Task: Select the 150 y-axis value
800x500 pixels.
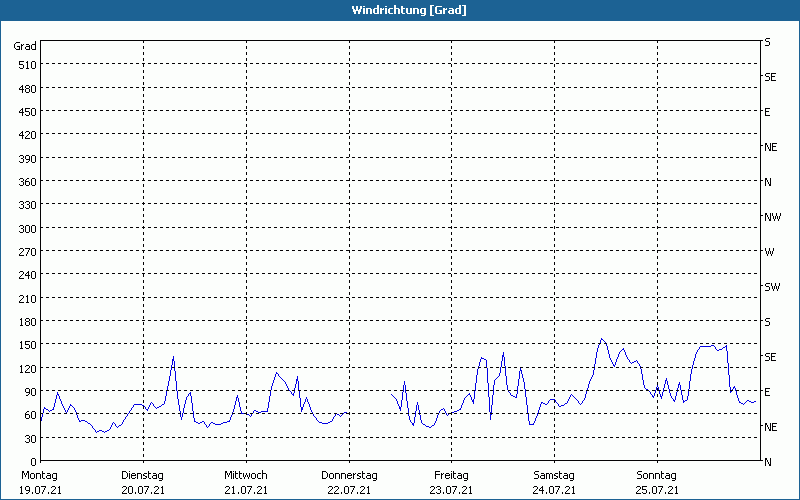Action: pyautogui.click(x=28, y=345)
